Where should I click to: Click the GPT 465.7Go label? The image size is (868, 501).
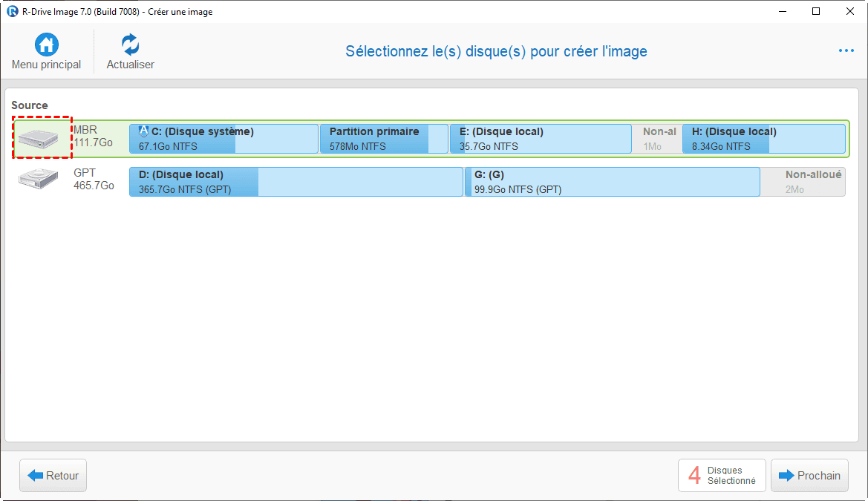(94, 179)
